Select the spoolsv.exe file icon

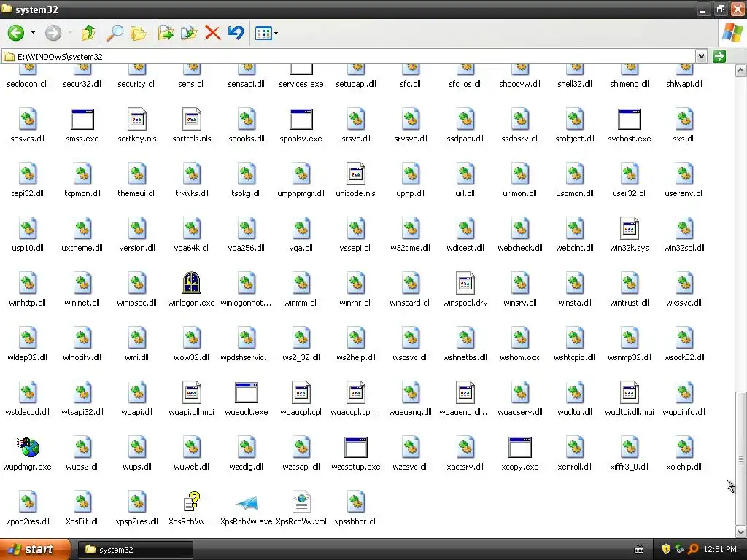301,119
